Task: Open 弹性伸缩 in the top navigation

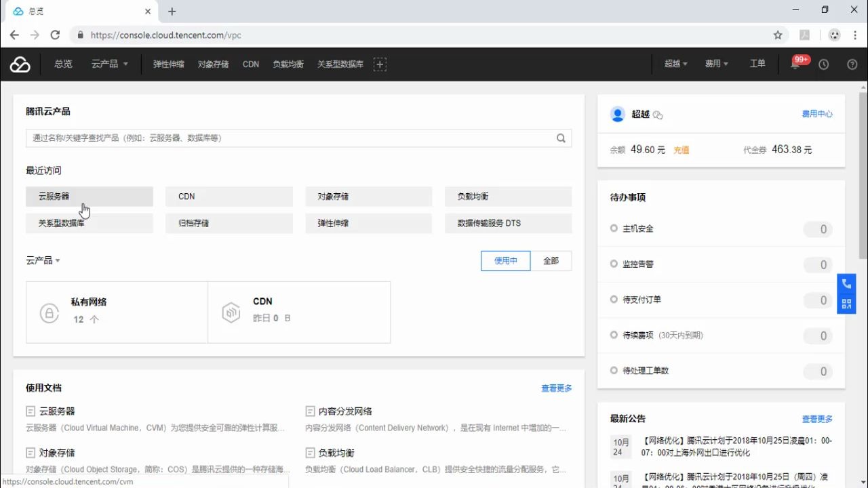Action: pyautogui.click(x=169, y=64)
